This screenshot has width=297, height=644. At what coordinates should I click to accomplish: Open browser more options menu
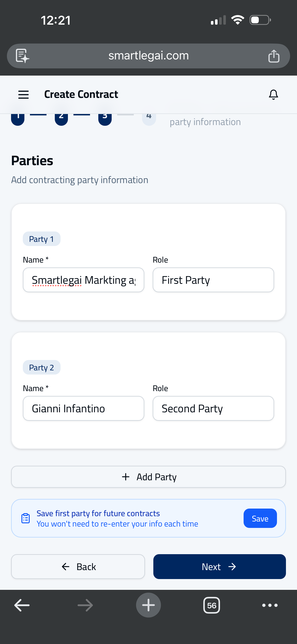coord(270,605)
